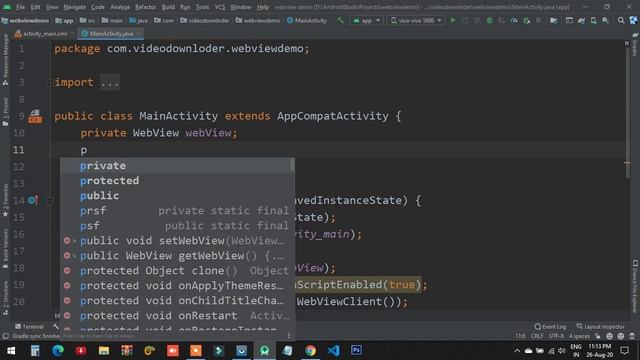The image size is (640, 360).
Task: Click the folded import '...' placeholder
Action: [110, 82]
